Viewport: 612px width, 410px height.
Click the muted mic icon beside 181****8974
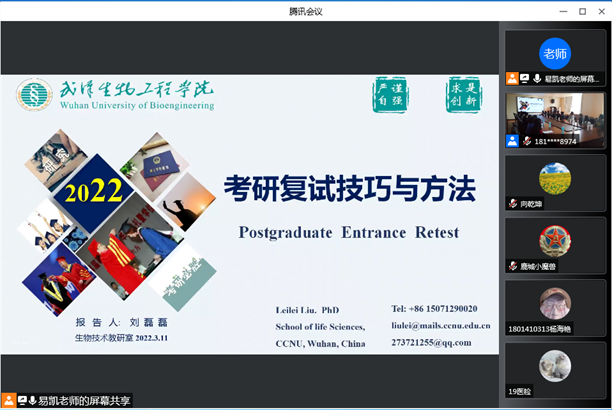coord(525,141)
